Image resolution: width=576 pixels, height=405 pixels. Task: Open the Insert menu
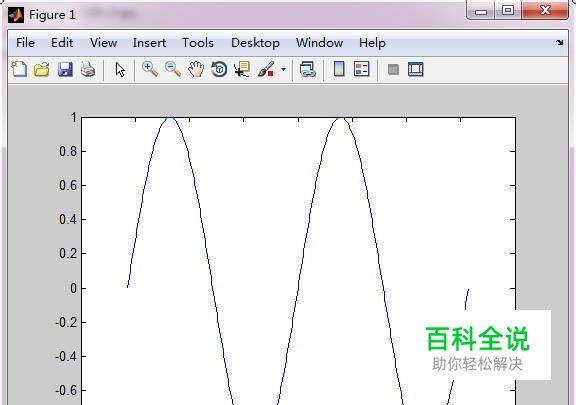coord(149,43)
